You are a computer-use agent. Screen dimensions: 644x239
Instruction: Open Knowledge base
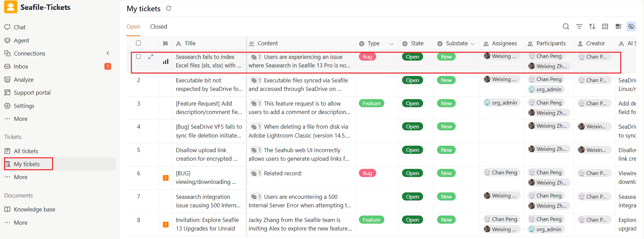pos(34,209)
